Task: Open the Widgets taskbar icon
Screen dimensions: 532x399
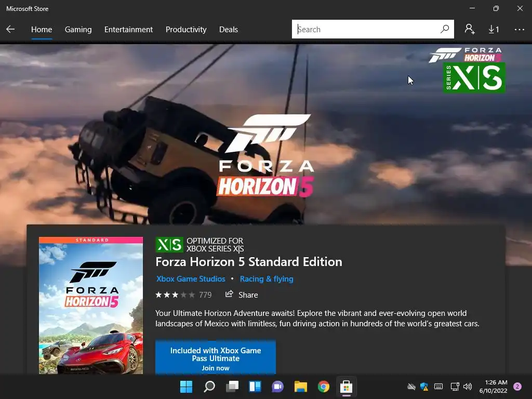Action: tap(255, 387)
